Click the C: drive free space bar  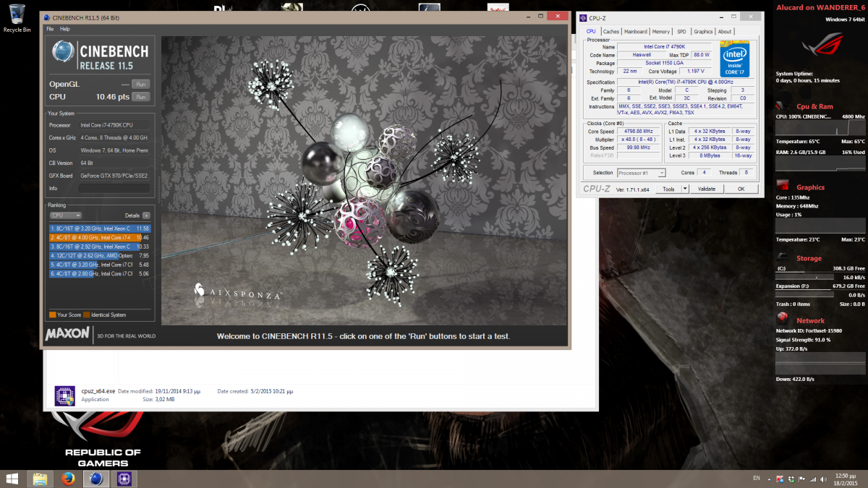pyautogui.click(x=820, y=273)
